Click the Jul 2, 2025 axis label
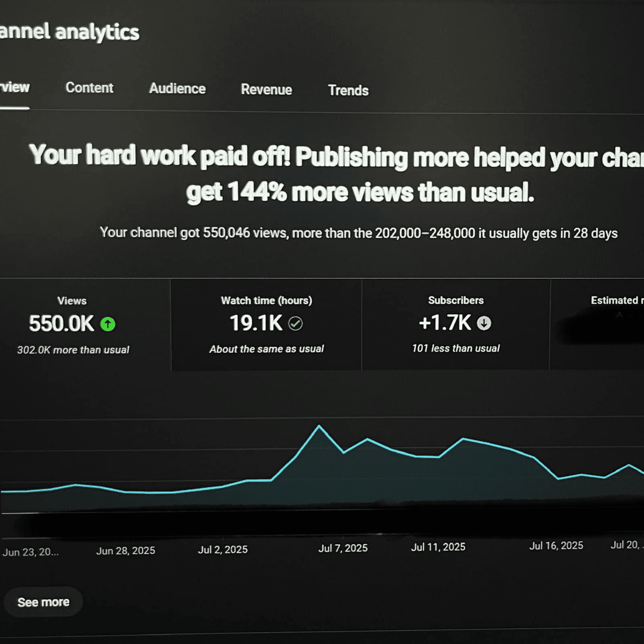Viewport: 644px width, 644px height. [223, 549]
